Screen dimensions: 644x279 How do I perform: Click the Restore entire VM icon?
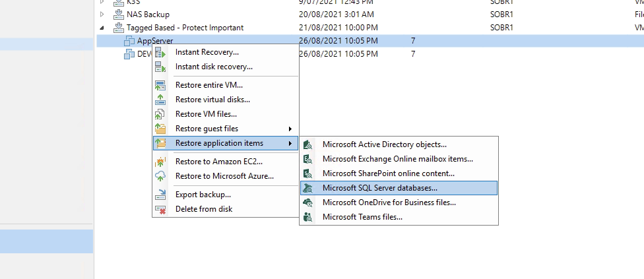tap(160, 85)
